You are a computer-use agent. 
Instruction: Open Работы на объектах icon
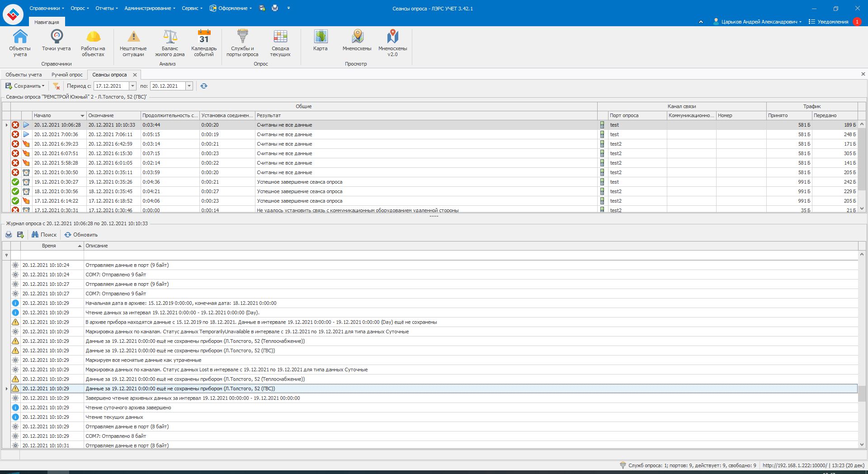point(93,43)
